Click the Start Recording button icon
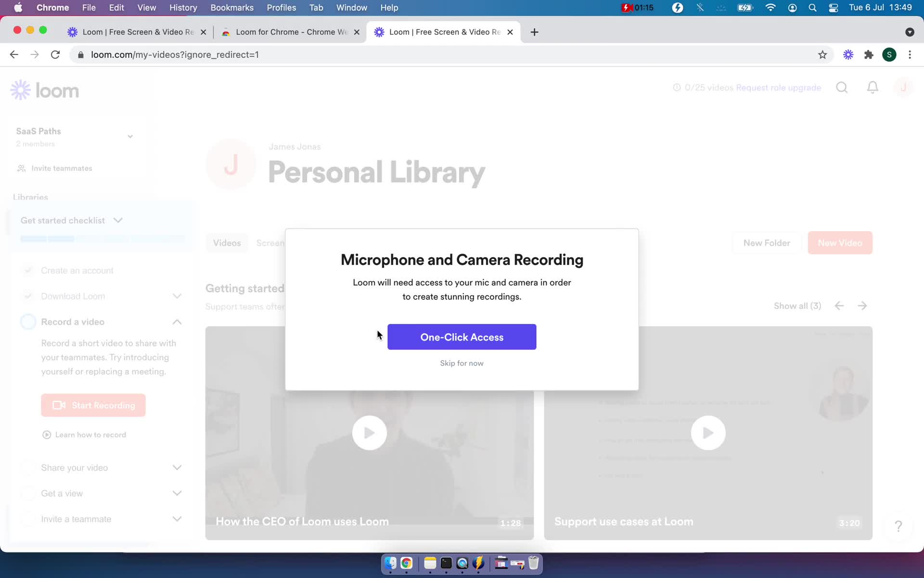The height and width of the screenshot is (578, 924). pos(59,405)
